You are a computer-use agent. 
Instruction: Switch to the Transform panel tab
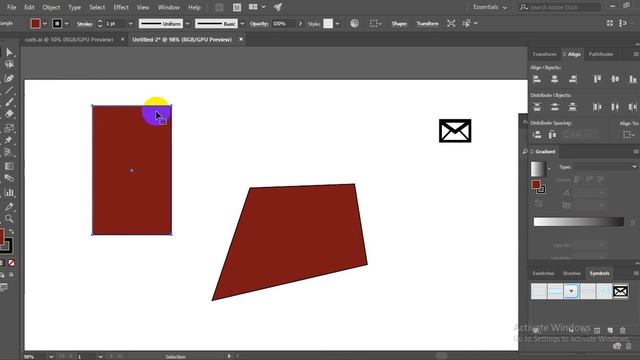click(544, 54)
